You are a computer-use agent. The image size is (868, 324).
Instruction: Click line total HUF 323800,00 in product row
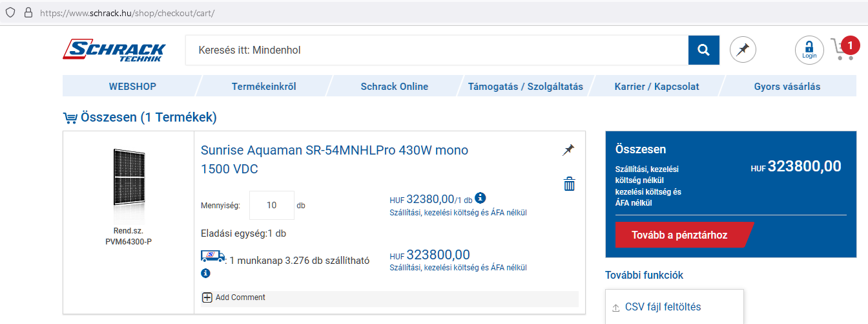coord(430,255)
